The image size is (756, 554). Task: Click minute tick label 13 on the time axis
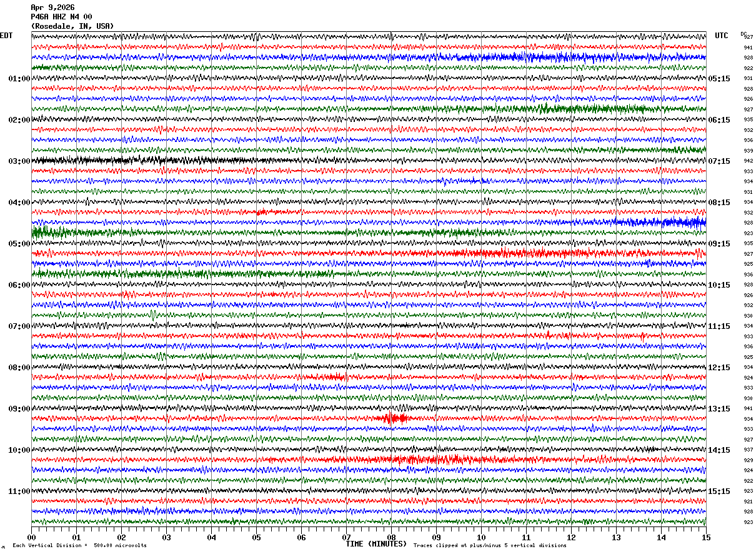[616, 537]
